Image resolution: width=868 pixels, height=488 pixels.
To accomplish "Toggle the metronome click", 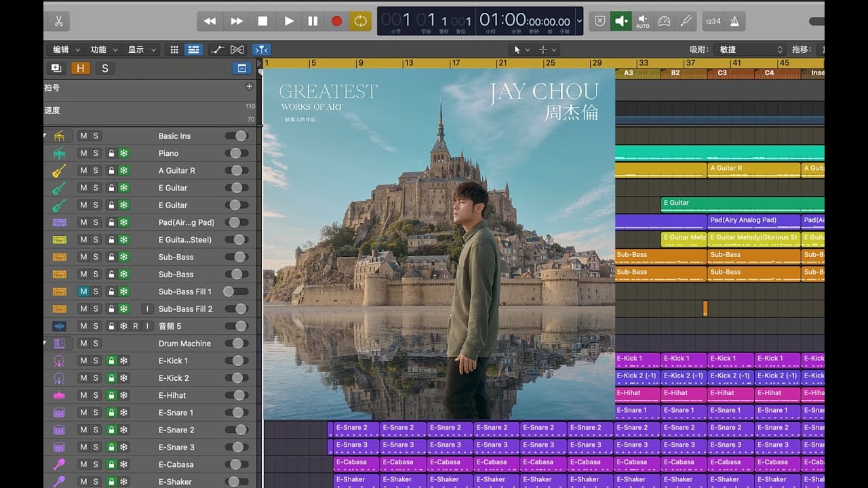I will (x=734, y=21).
